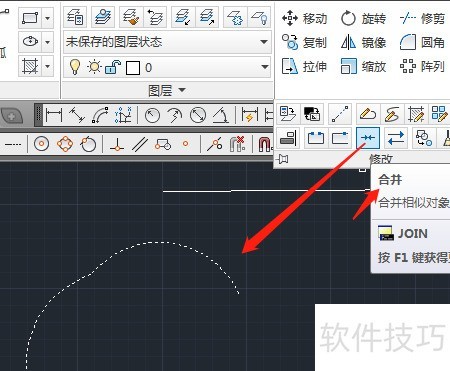This screenshot has height=371, width=450.
Task: Select the Copy (复制) tool
Action: pos(304,42)
